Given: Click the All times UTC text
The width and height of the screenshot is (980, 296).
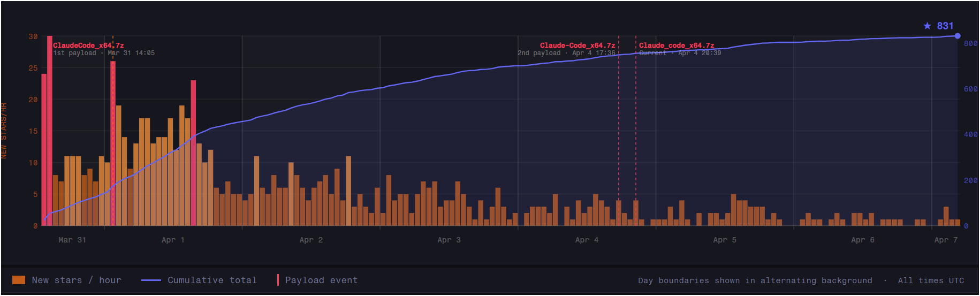Looking at the screenshot, I should [931, 280].
